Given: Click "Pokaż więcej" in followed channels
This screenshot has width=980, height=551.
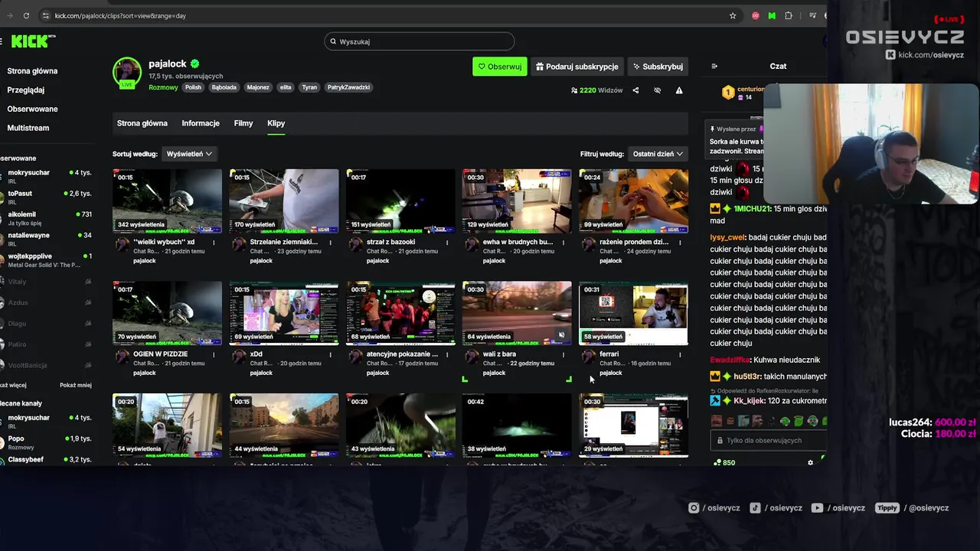Looking at the screenshot, I should tap(14, 385).
